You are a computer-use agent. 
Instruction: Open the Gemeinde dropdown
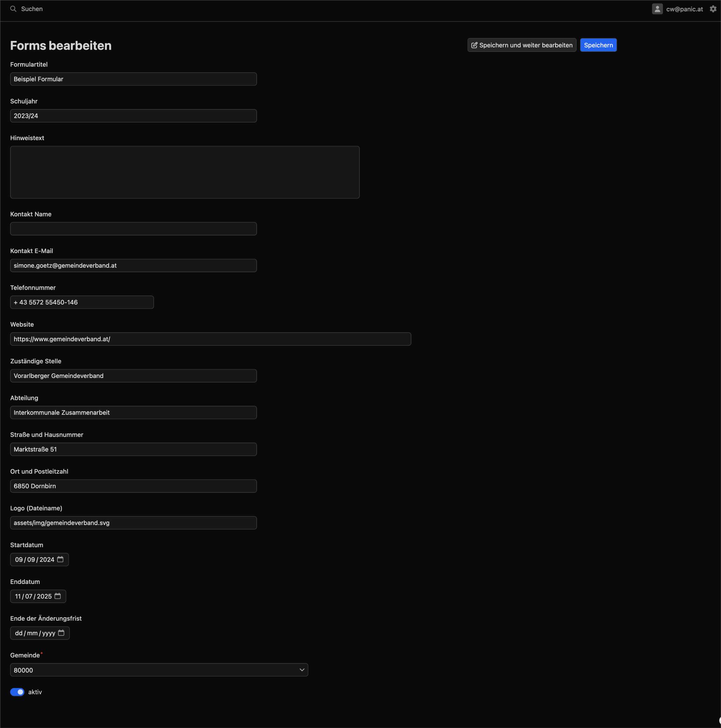point(159,670)
